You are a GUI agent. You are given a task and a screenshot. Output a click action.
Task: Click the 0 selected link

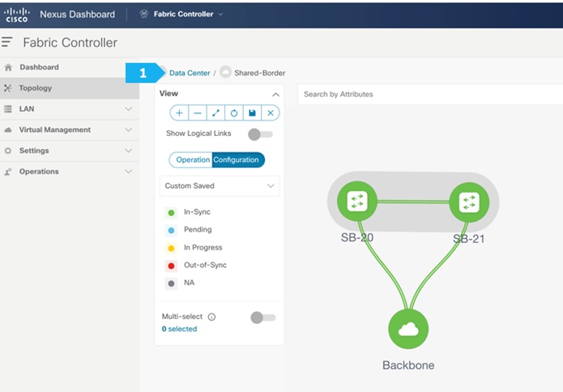[x=179, y=329]
